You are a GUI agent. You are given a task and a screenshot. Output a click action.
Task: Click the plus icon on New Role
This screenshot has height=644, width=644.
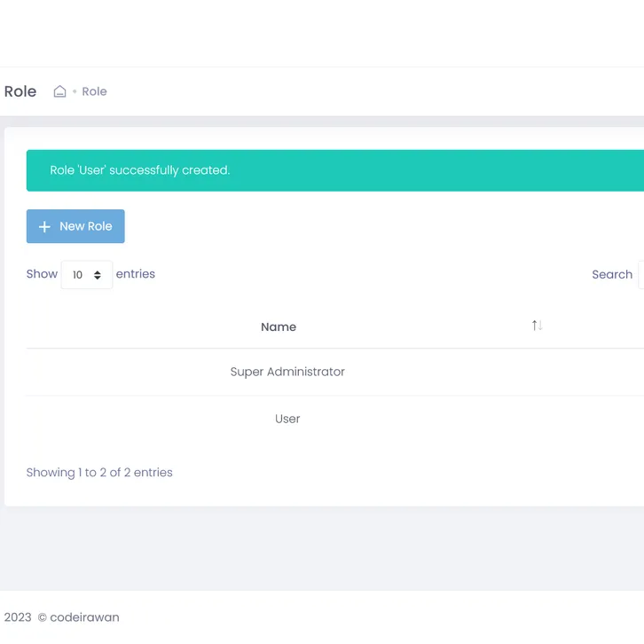44,227
